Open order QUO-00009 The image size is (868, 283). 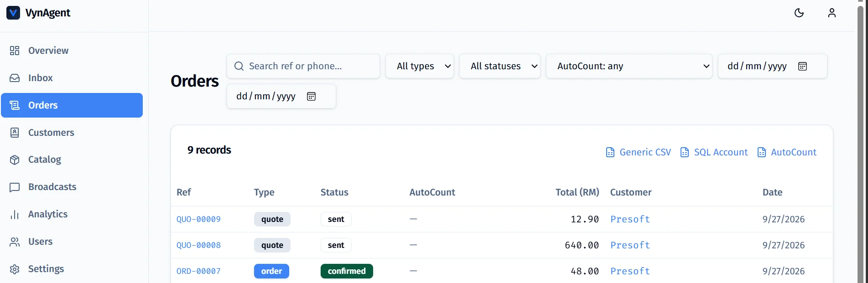click(x=198, y=219)
